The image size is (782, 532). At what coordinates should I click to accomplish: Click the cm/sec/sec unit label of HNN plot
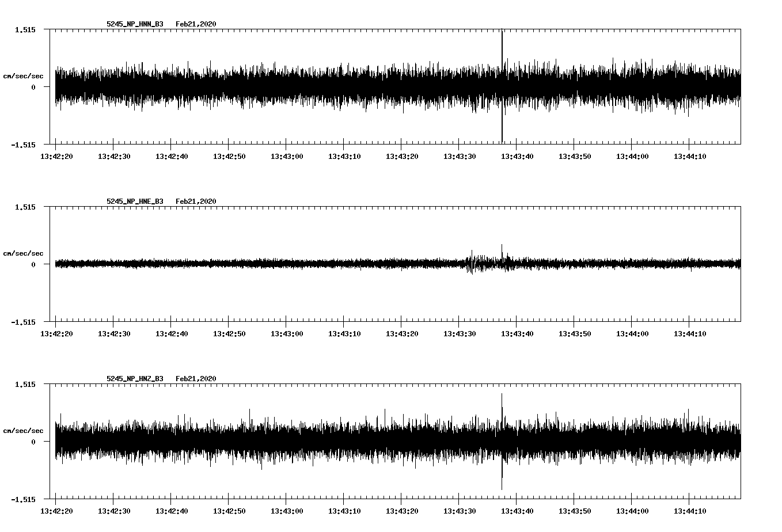(24, 76)
